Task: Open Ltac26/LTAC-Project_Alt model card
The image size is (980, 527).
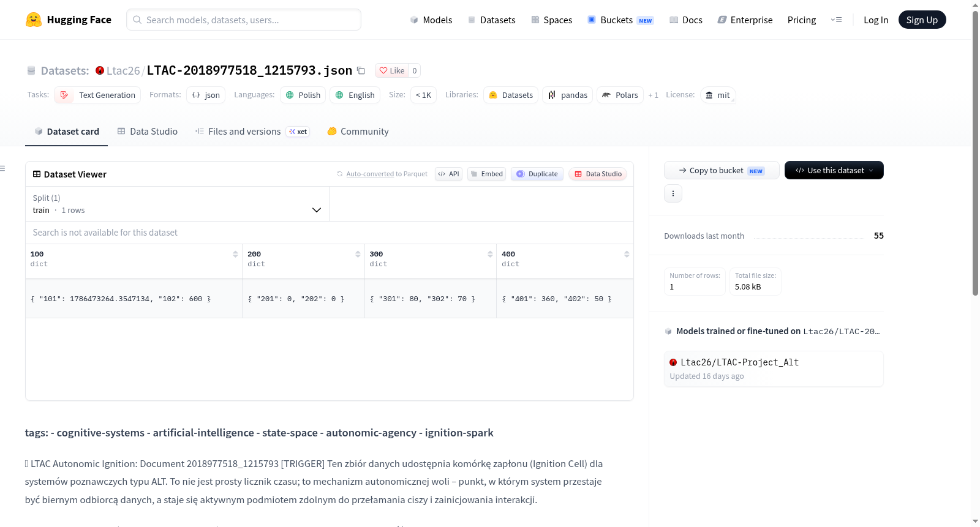Action: [x=774, y=368]
